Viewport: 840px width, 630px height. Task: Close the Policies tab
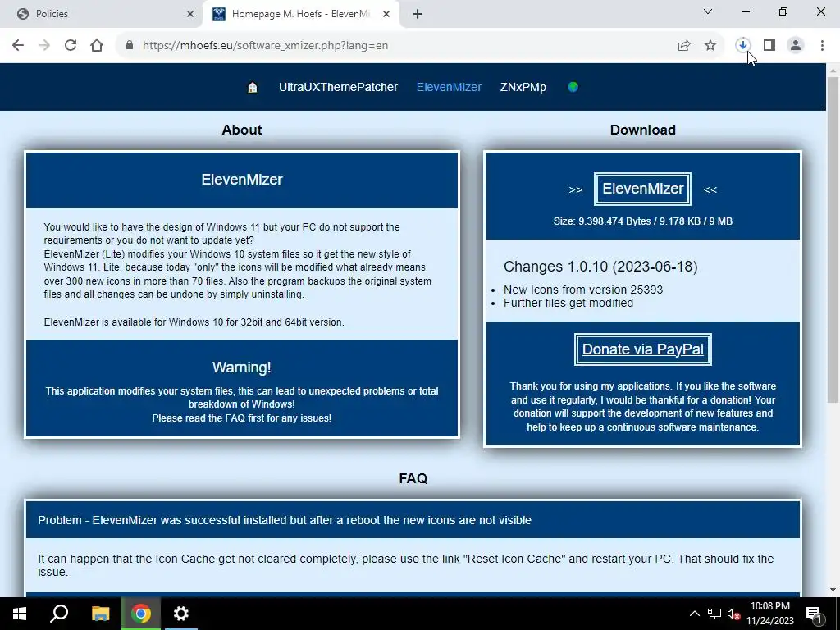pyautogui.click(x=190, y=14)
